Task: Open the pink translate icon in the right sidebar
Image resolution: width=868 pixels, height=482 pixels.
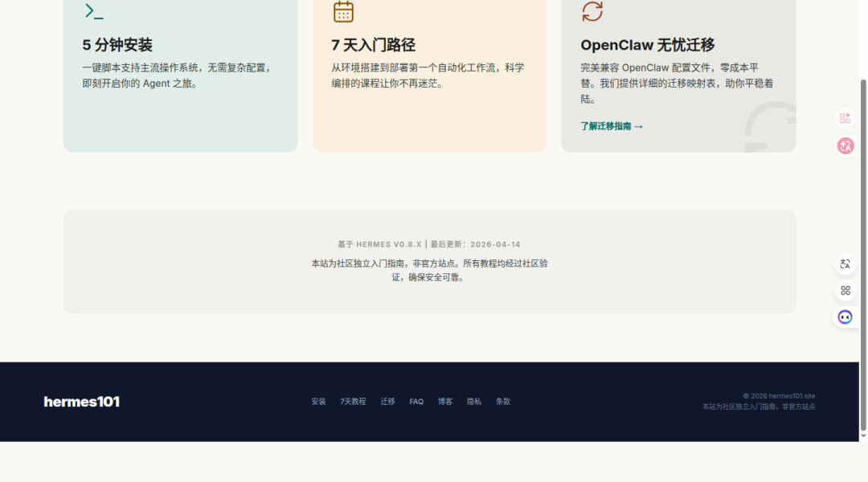Action: [x=845, y=147]
